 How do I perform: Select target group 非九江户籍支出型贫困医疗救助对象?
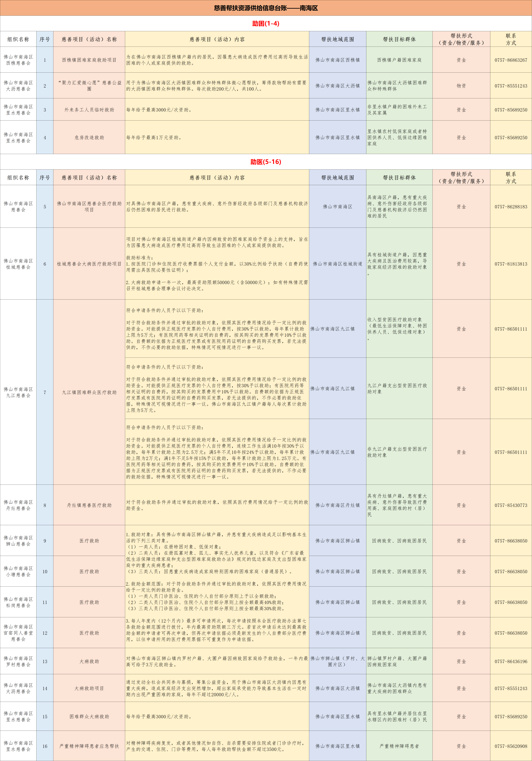[397, 452]
